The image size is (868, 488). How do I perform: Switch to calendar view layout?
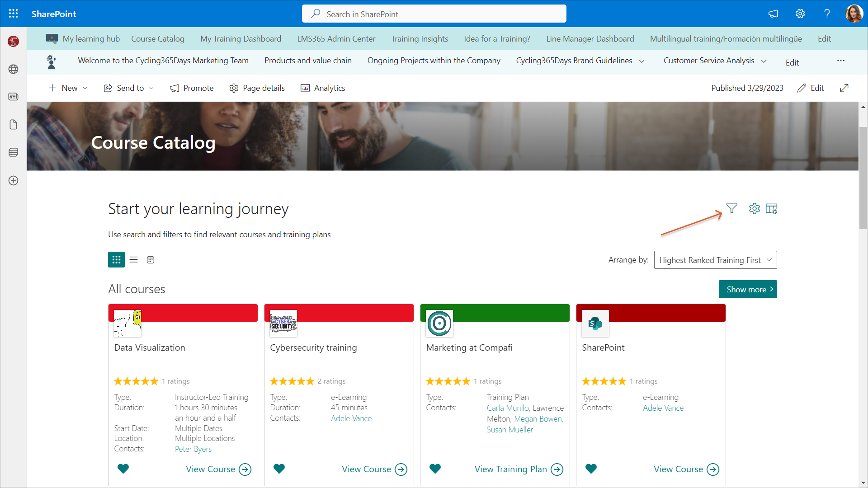tap(151, 260)
